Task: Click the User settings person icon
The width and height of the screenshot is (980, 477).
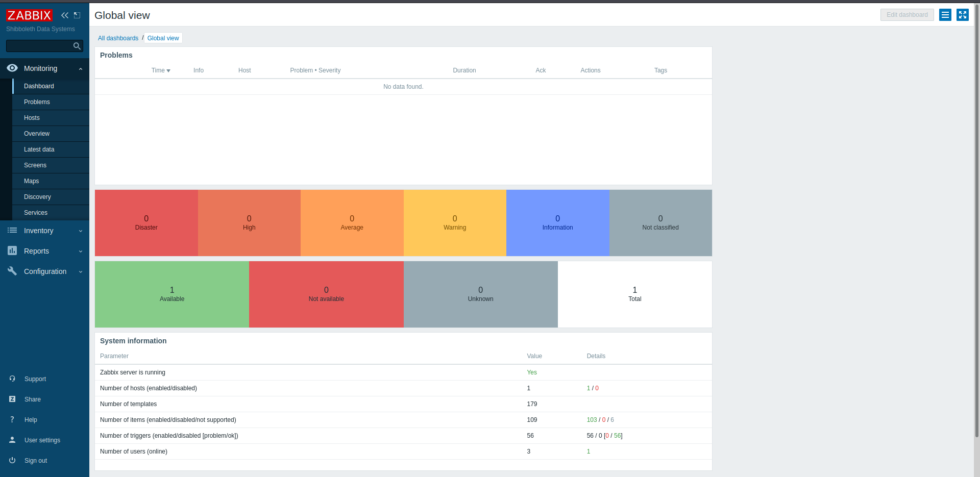Action: tap(12, 440)
